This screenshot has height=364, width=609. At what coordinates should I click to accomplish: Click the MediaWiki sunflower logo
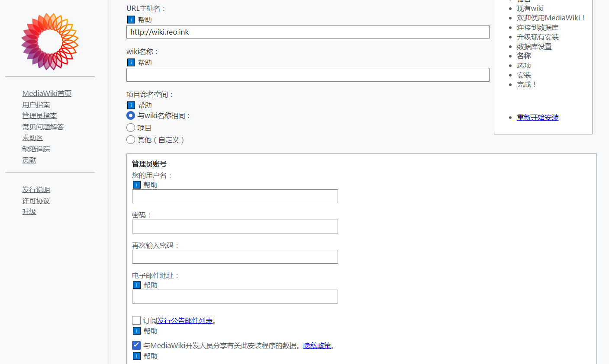coord(50,41)
